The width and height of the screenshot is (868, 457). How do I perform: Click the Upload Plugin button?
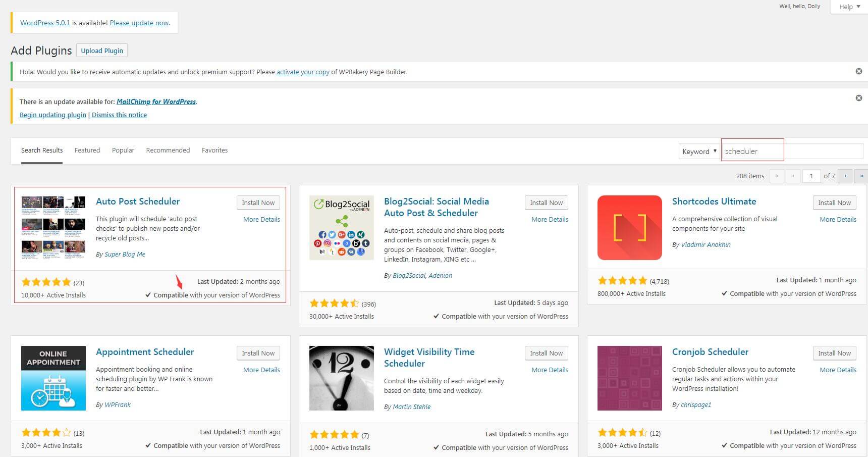click(x=102, y=50)
